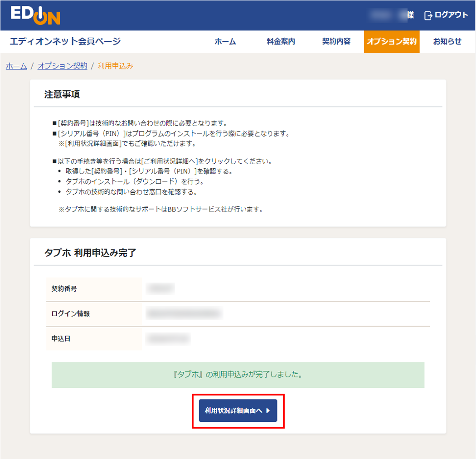
Task: Open the 契約内容 navigation tab
Action: point(336,42)
